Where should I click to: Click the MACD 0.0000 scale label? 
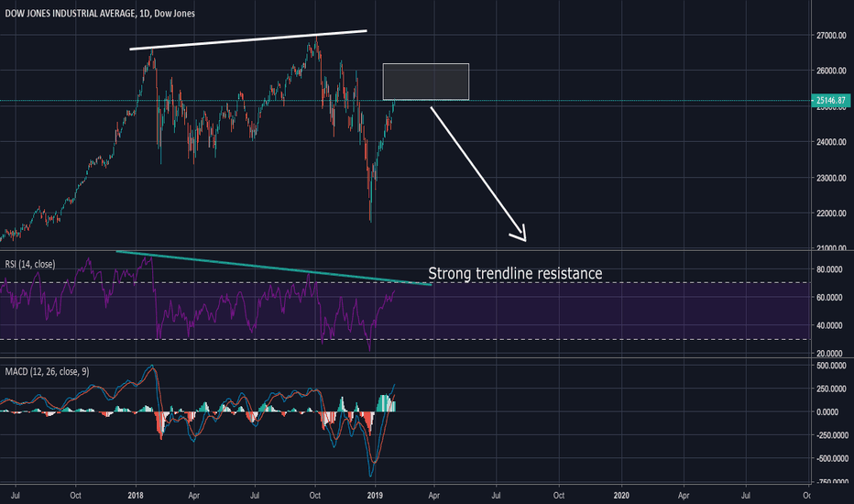(x=827, y=412)
